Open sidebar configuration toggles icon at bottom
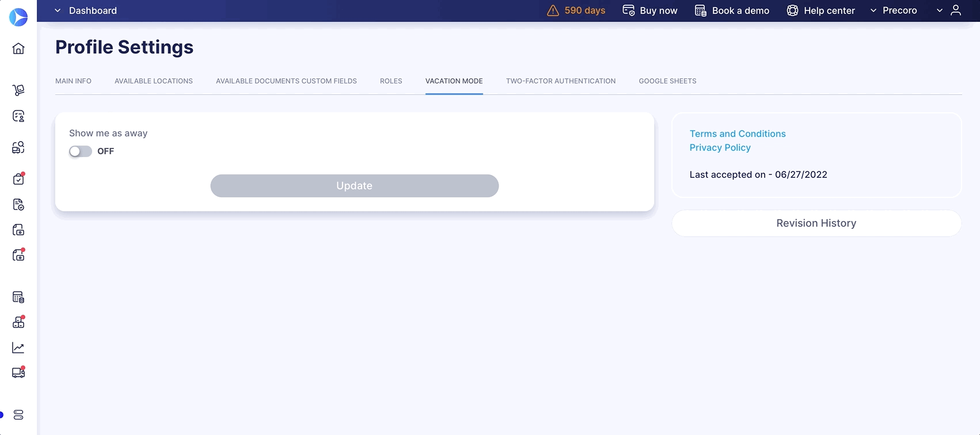 tap(18, 415)
